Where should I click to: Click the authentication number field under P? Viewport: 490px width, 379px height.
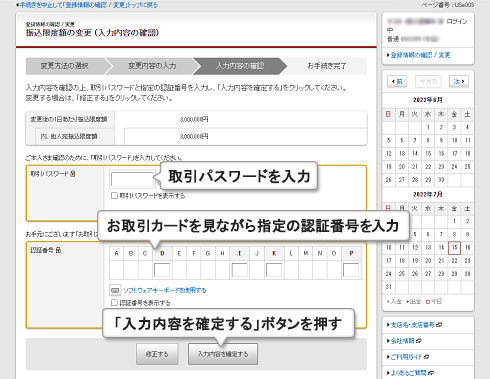(x=351, y=270)
